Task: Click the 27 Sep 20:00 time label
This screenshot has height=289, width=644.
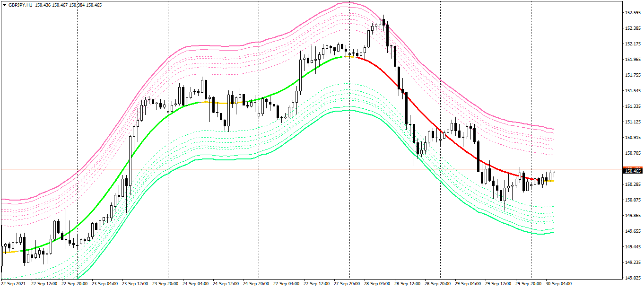Action: coord(347,284)
